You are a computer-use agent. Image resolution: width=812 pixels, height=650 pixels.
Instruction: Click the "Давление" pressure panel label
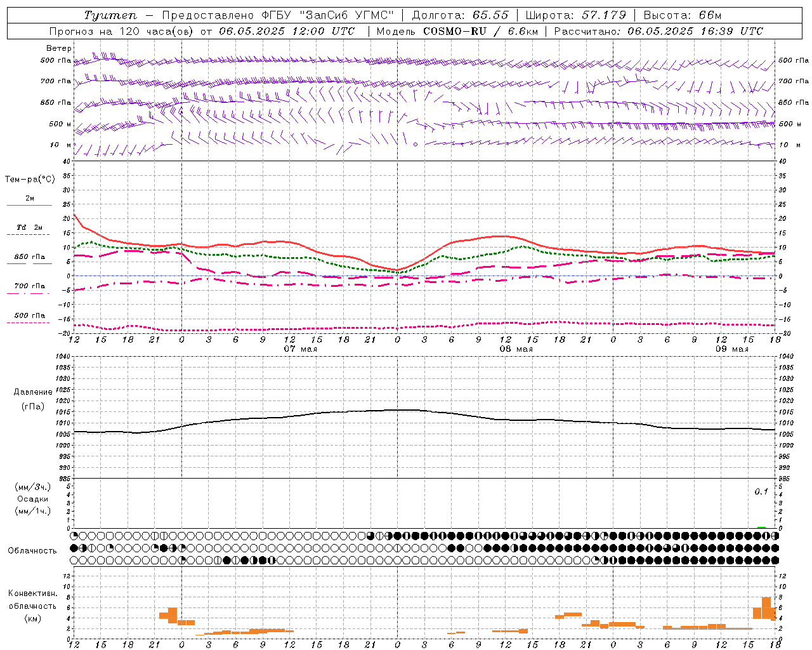click(33, 392)
